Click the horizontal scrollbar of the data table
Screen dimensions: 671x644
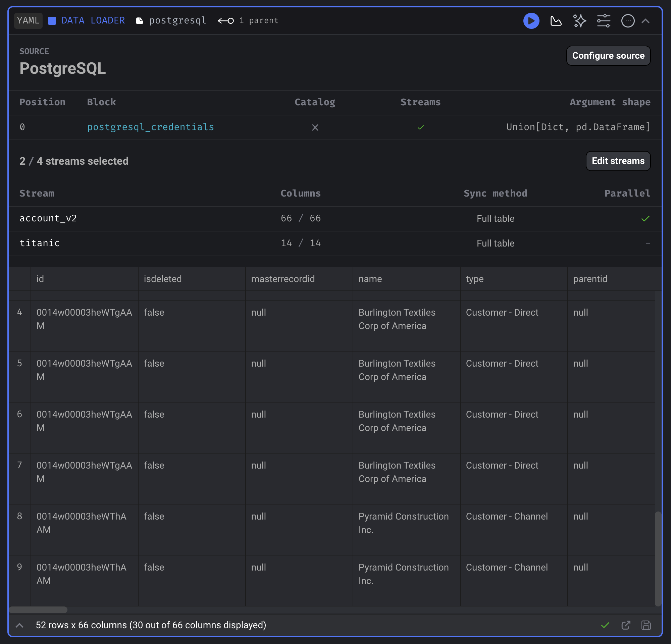38,609
